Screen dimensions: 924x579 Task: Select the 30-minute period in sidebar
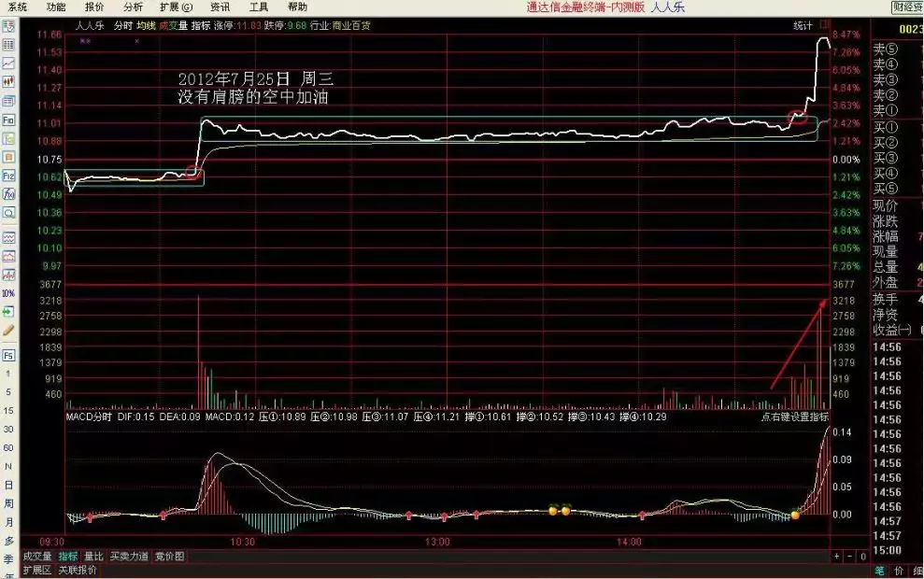pyautogui.click(x=8, y=429)
